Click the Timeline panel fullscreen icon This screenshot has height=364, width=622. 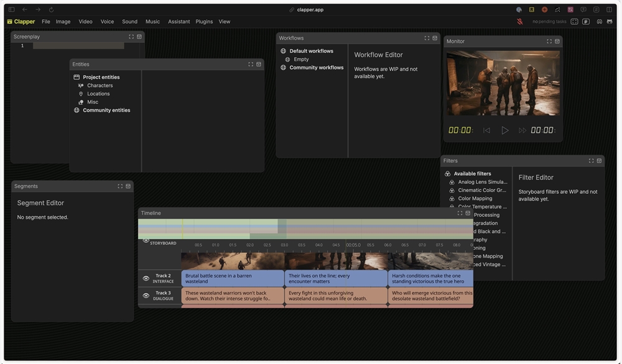coord(460,213)
